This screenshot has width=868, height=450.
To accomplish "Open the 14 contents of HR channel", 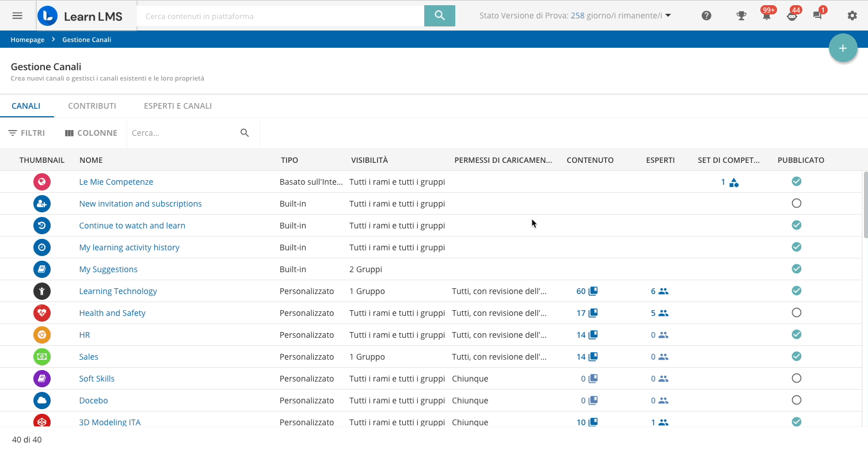I will point(587,335).
